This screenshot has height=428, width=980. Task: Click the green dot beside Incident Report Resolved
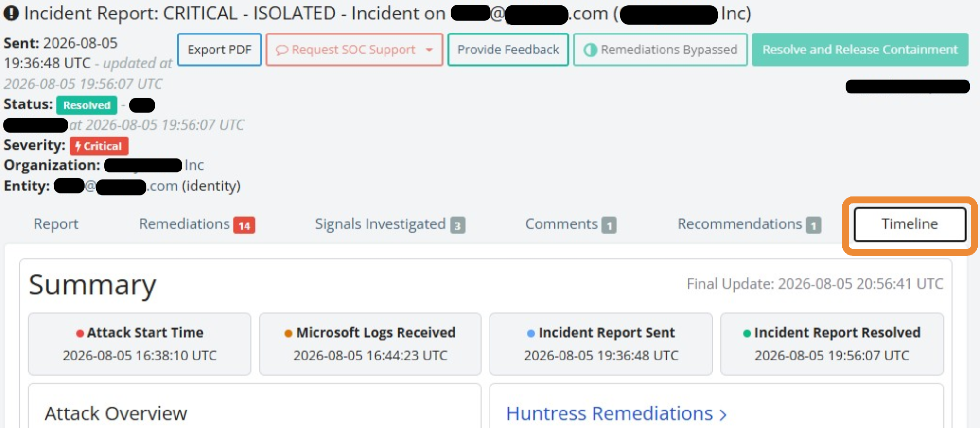[747, 333]
